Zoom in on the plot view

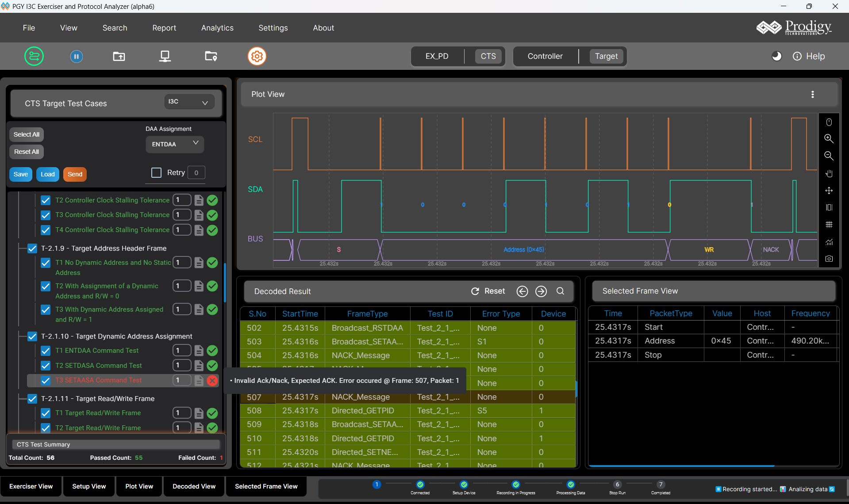(x=829, y=138)
